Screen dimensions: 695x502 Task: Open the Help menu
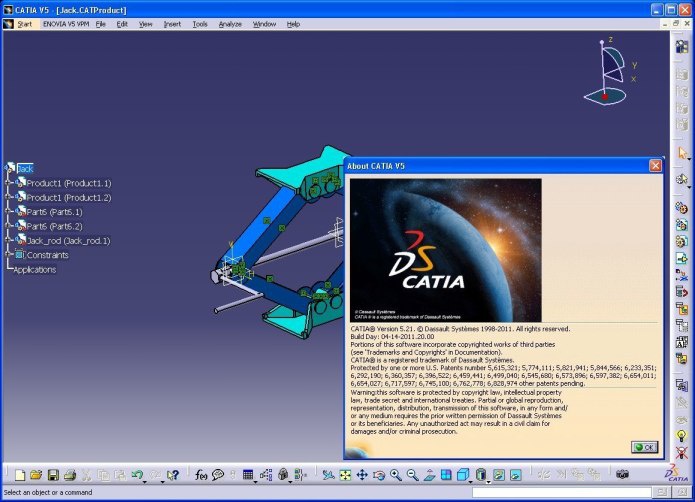293,24
